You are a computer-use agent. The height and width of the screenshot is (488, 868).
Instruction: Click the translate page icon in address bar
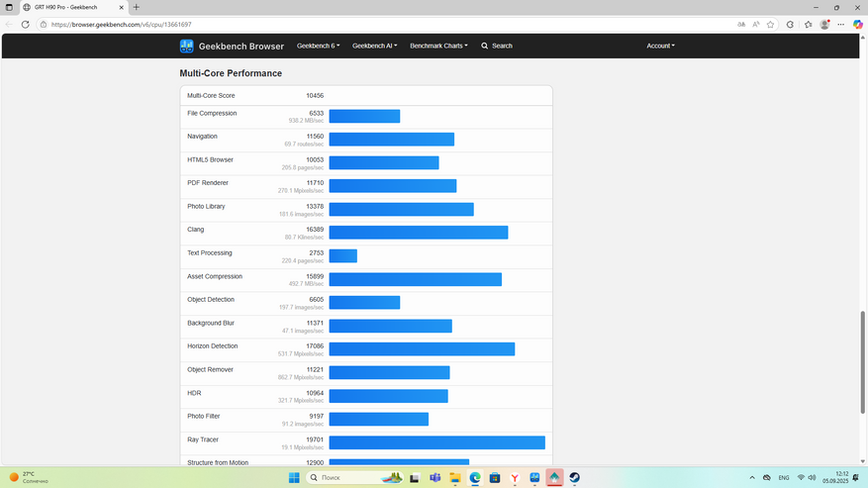click(741, 25)
